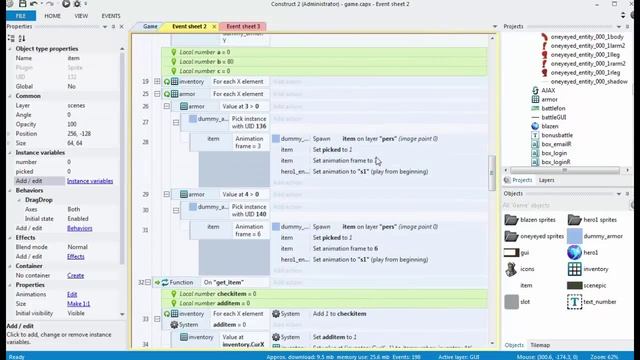Switch to the Layers tab
This screenshot has width=640, height=360.
coord(546,180)
